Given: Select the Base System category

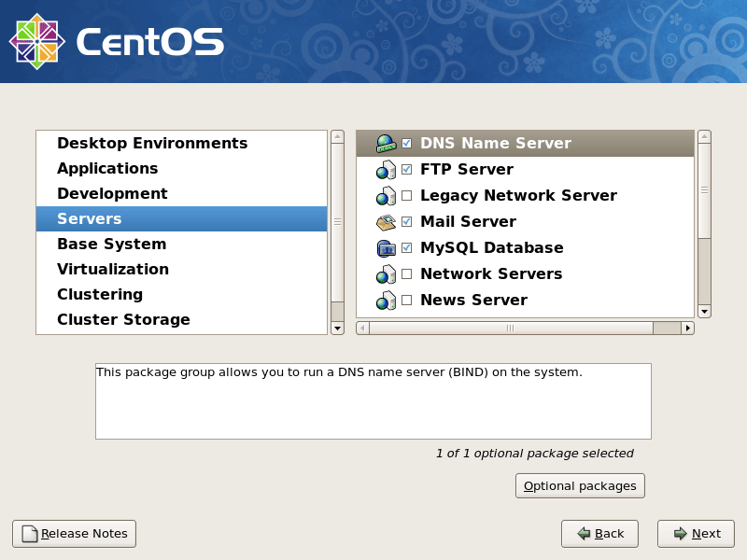Looking at the screenshot, I should (181, 245).
